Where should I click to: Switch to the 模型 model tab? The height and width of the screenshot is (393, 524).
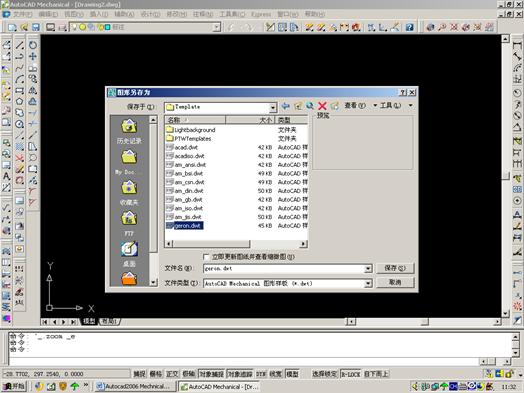[89, 321]
